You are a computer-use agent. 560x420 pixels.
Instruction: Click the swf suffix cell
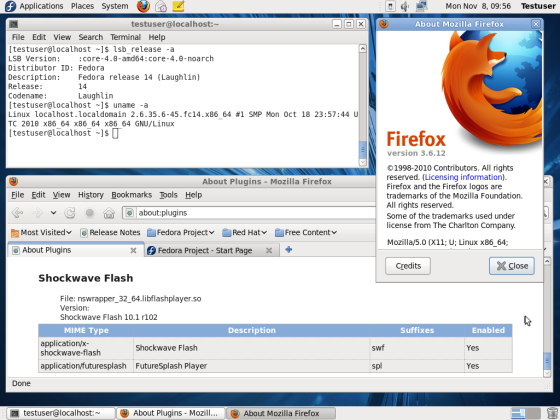[417, 348]
